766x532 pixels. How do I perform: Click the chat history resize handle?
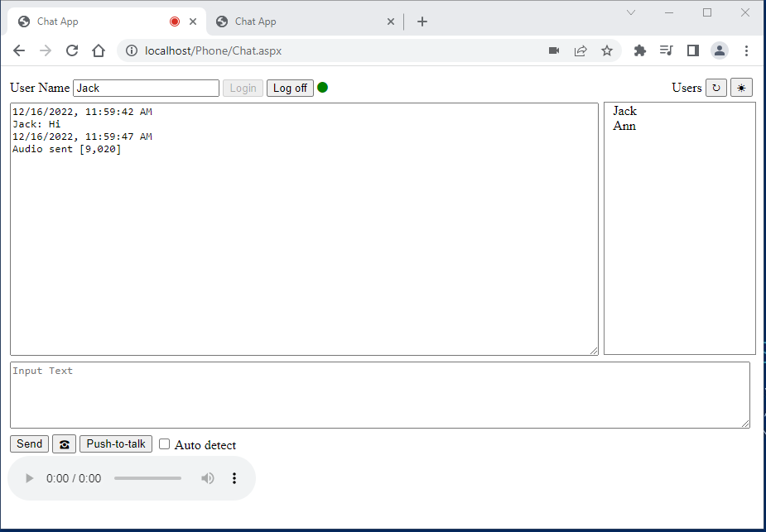click(594, 351)
